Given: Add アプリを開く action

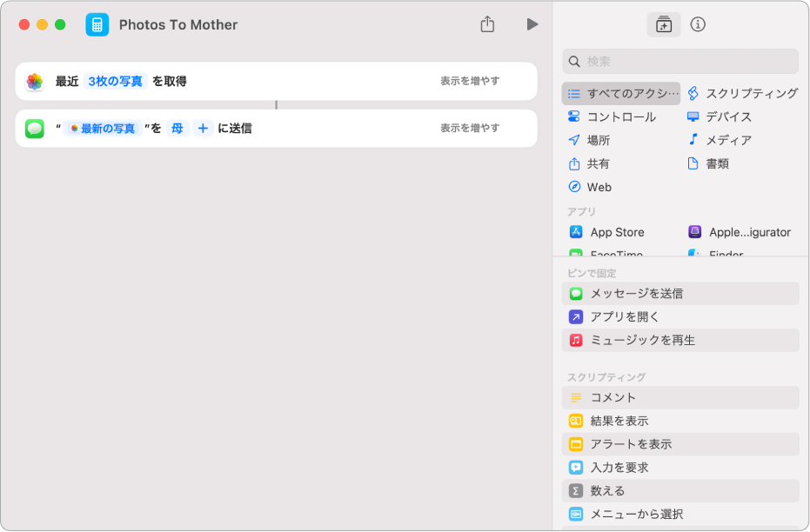Looking at the screenshot, I should pos(680,316).
